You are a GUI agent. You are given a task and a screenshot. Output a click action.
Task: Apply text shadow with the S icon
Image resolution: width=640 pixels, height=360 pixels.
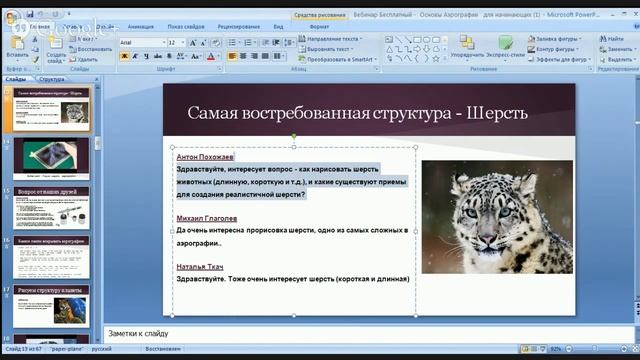[x=169, y=56]
